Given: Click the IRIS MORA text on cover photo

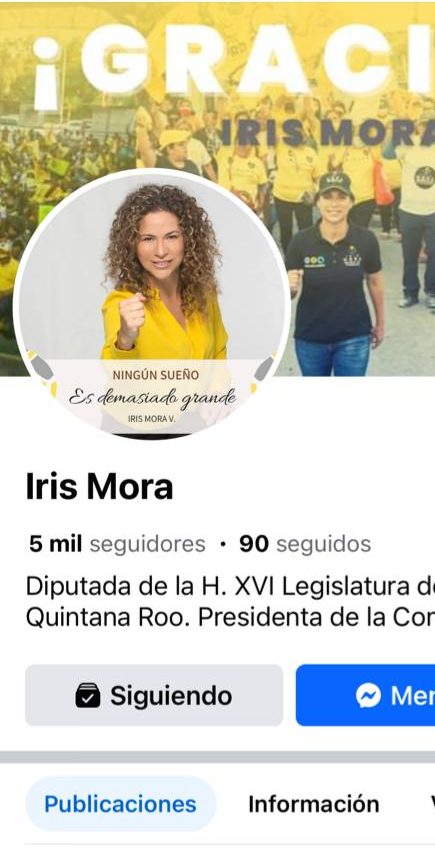Looking at the screenshot, I should pyautogui.click(x=328, y=134).
